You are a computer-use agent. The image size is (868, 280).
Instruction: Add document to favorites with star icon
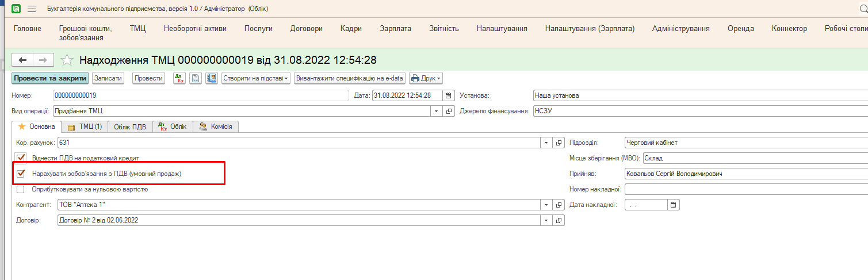click(67, 60)
